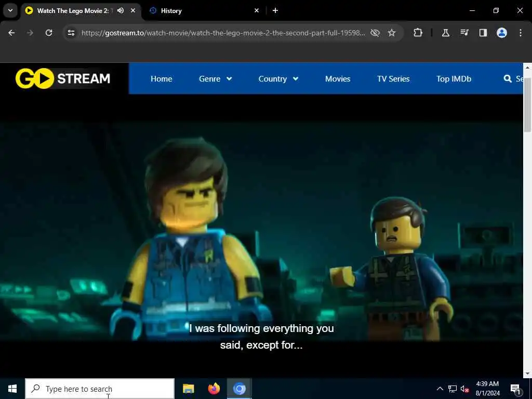Viewport: 532px width, 399px height.
Task: Click the GoStream logo
Action: point(63,78)
